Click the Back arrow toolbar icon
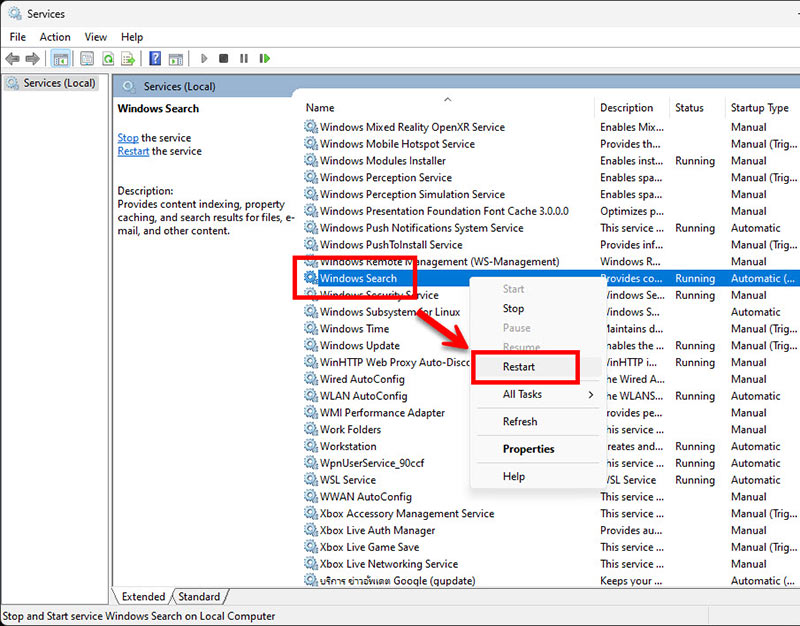The image size is (800, 626). tap(12, 59)
